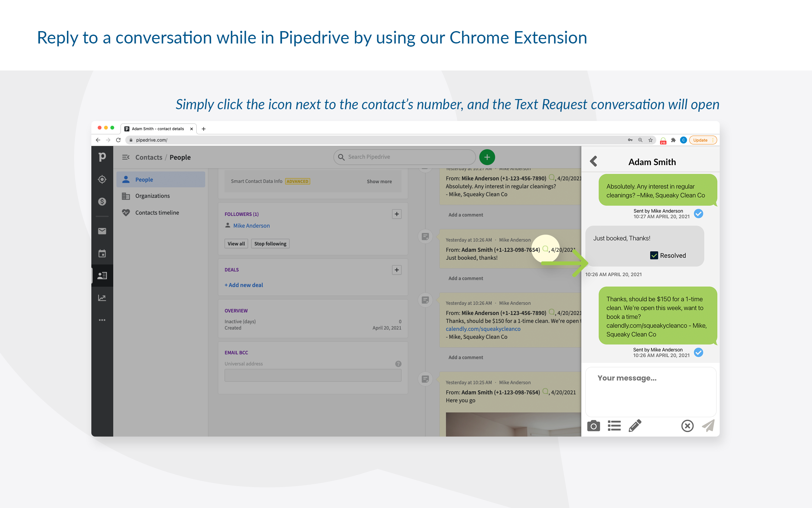The height and width of the screenshot is (508, 812).
Task: Select People in contacts menu
Action: (161, 179)
